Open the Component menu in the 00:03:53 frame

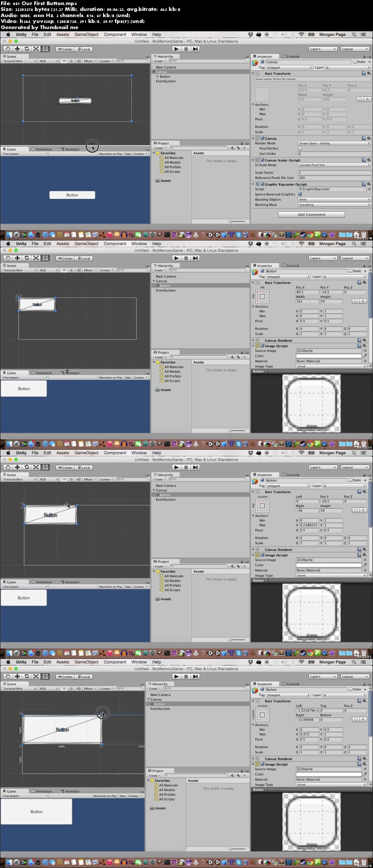(115, 453)
